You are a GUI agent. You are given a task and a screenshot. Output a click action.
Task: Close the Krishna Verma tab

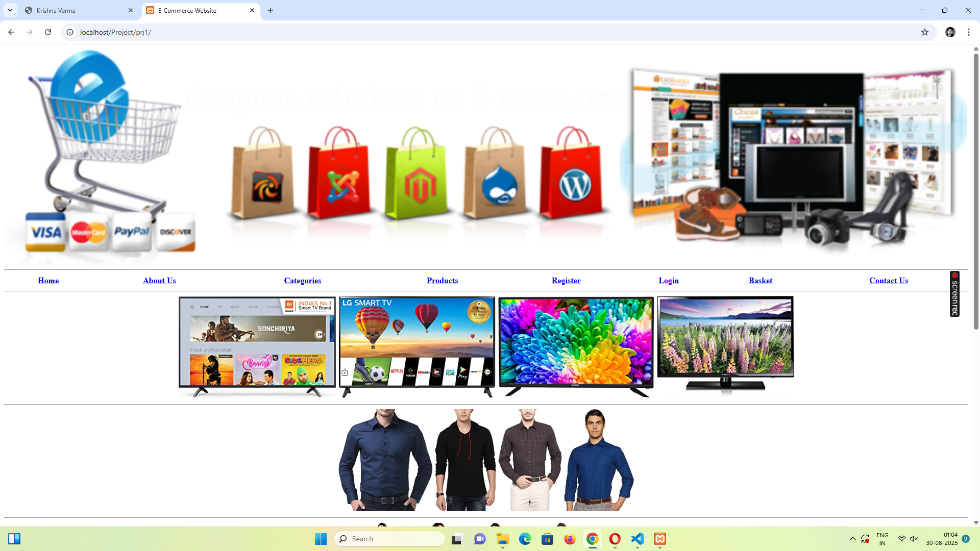[x=131, y=10]
